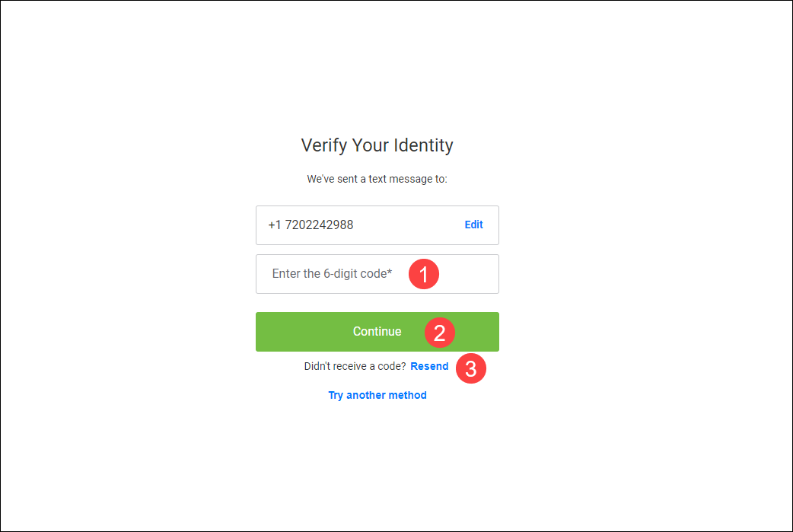Click the word Edit in phone field
This screenshot has width=793, height=532.
point(473,225)
